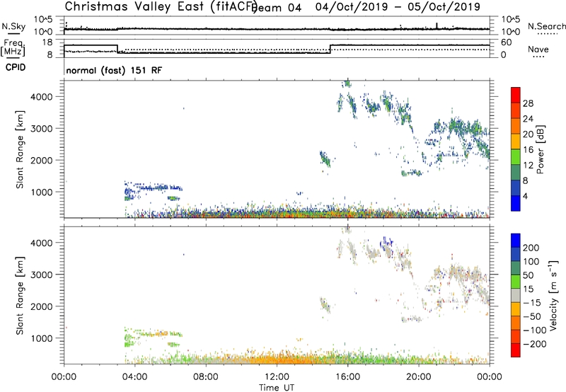Image resolution: width=566 pixels, height=392 pixels.
Task: Click the 04:00 time axis label
Action: (x=134, y=377)
